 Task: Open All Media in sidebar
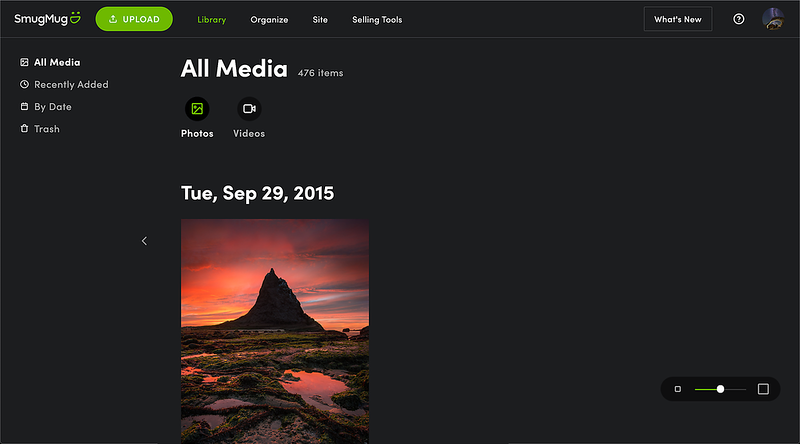tap(56, 63)
